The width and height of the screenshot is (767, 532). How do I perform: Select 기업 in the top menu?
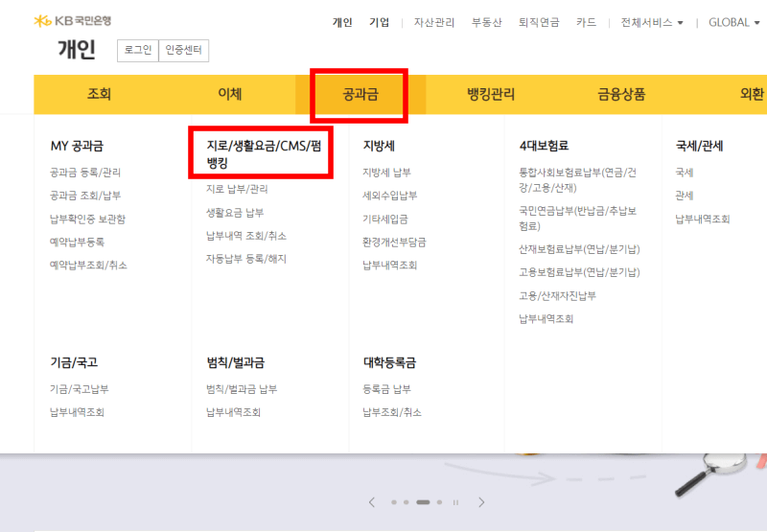pos(379,22)
